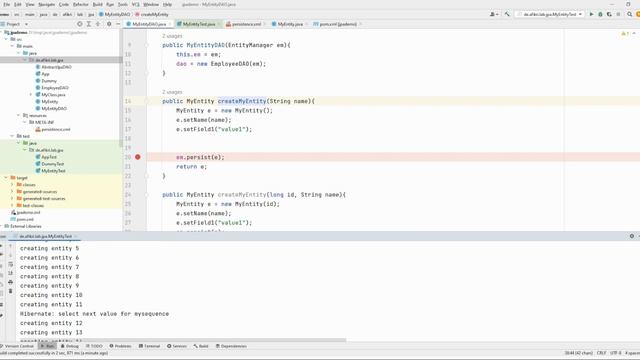This screenshot has width=640, height=360.
Task: Click the horizontal scrollbar of the Run console
Action: pos(183,340)
